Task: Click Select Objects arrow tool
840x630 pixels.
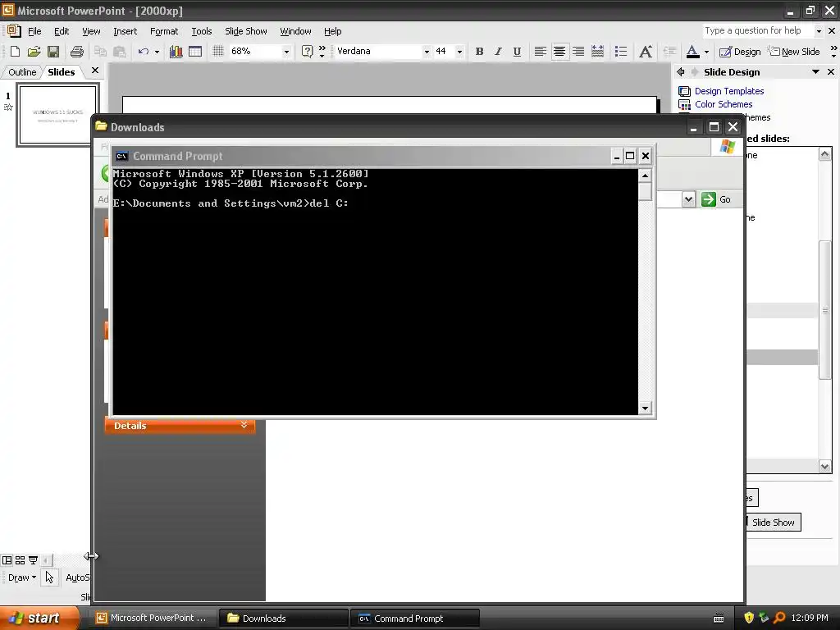Action: (49, 577)
